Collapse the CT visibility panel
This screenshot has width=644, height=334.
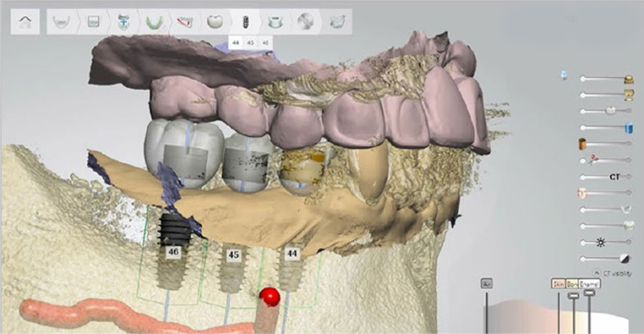[x=597, y=273]
